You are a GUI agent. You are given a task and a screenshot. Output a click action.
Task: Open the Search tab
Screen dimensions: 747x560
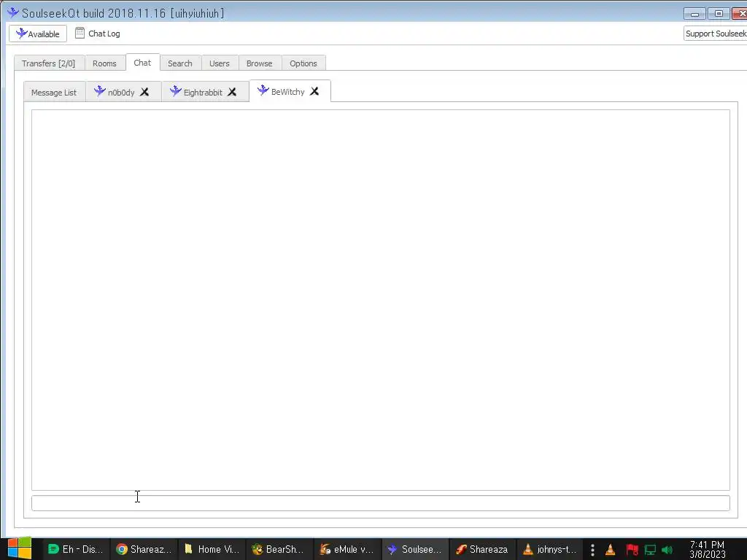click(x=180, y=63)
